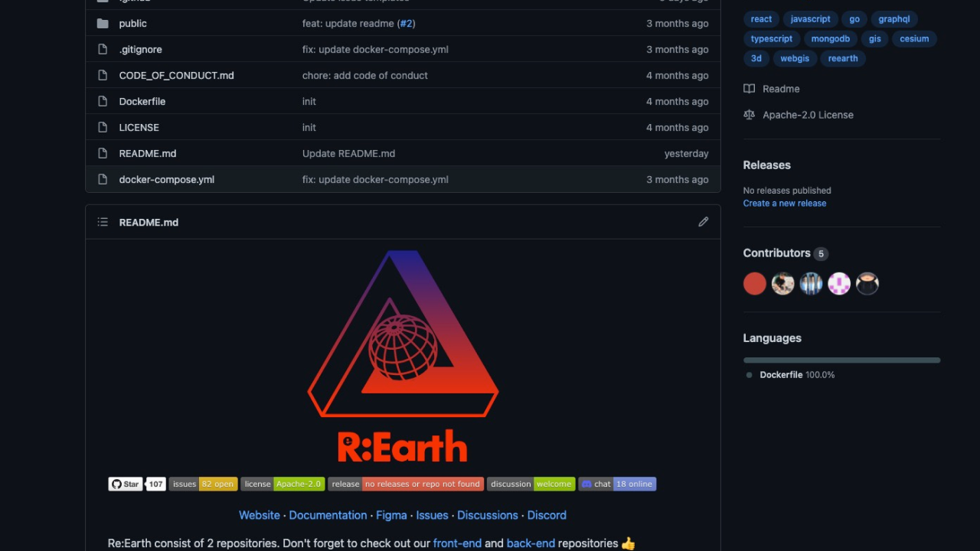Viewport: 980px width, 551px height.
Task: Open the second contributor's avatar
Action: pos(782,284)
